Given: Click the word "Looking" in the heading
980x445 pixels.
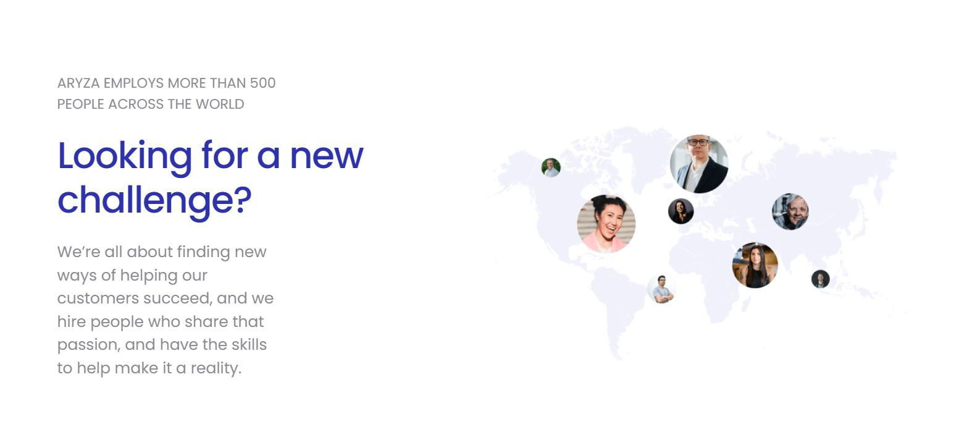Looking at the screenshot, I should pos(125,156).
